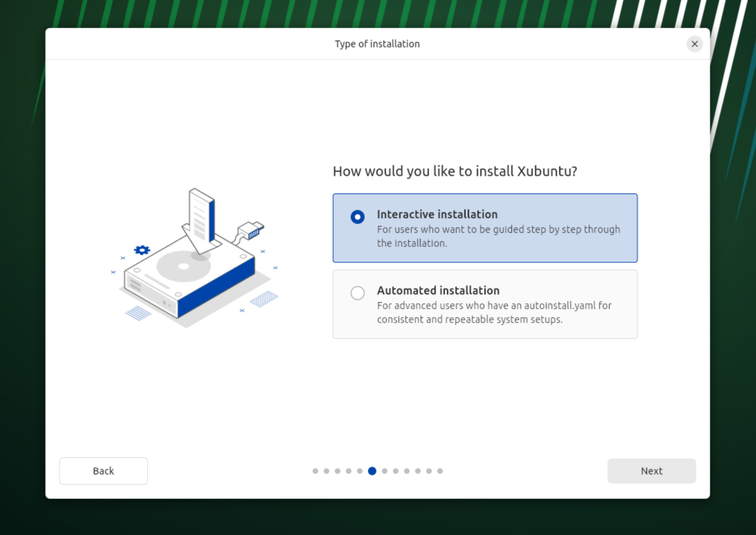Go Back to the previous step
Viewport: 756px width, 535px height.
(x=104, y=471)
